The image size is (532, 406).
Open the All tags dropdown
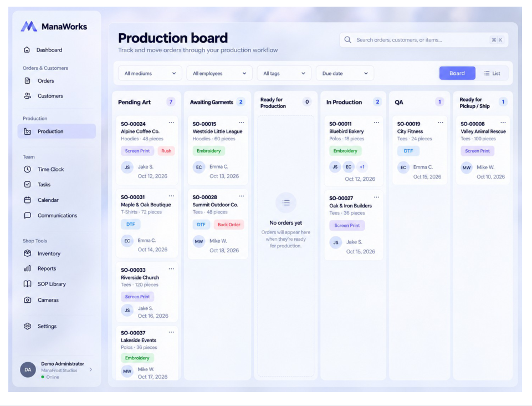coord(284,73)
